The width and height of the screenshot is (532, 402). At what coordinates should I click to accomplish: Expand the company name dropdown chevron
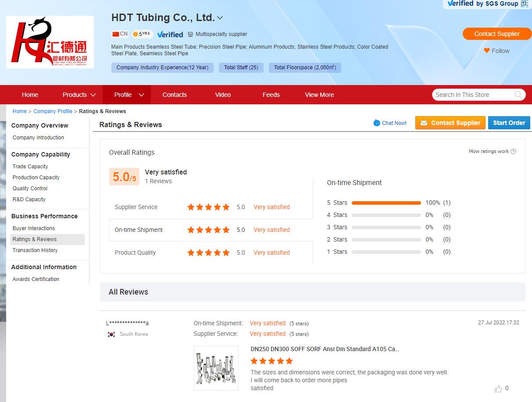pos(220,18)
